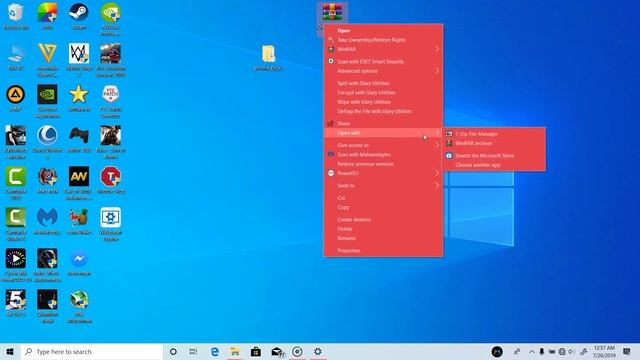This screenshot has width=640, height=360.
Task: Open Settings gear from taskbar
Action: click(x=318, y=351)
